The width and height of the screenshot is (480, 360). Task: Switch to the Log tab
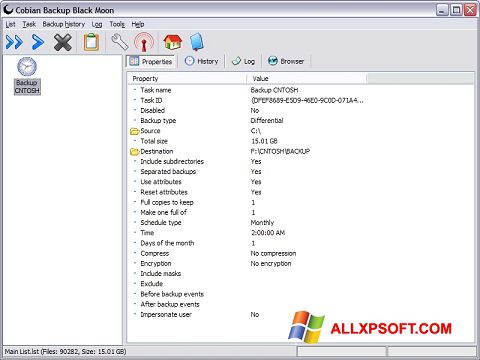coord(244,61)
